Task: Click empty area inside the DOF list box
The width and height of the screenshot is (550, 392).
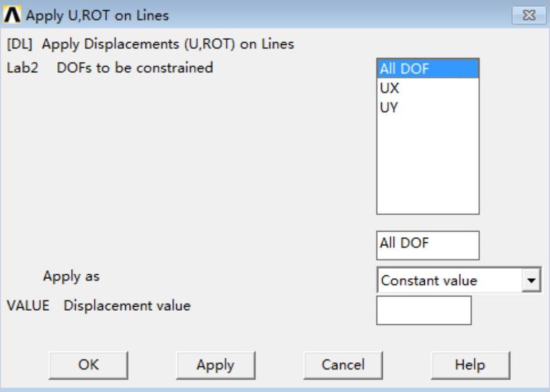Action: coord(427,168)
